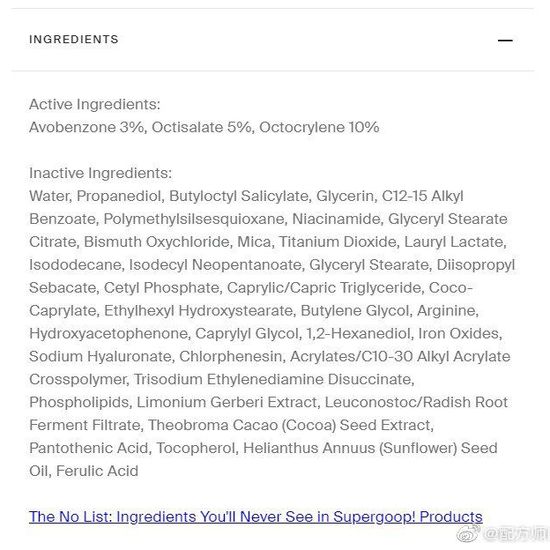Open The No List Supergoop! link

click(256, 517)
